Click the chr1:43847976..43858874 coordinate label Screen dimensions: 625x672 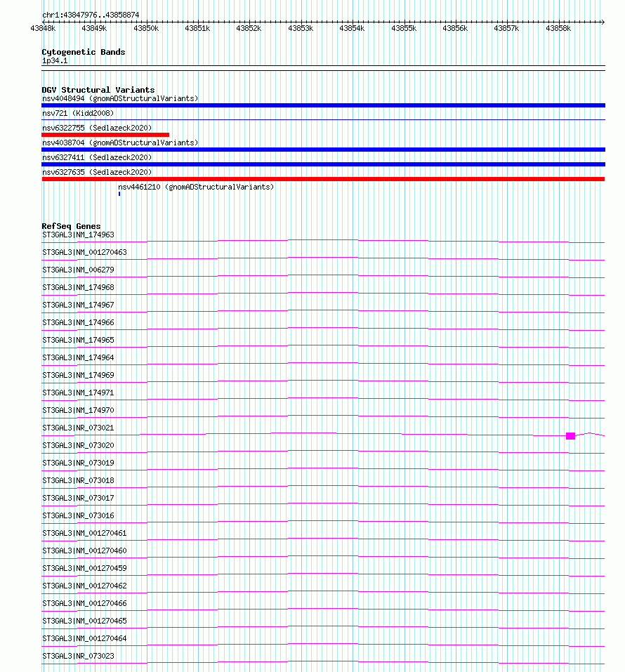(91, 15)
